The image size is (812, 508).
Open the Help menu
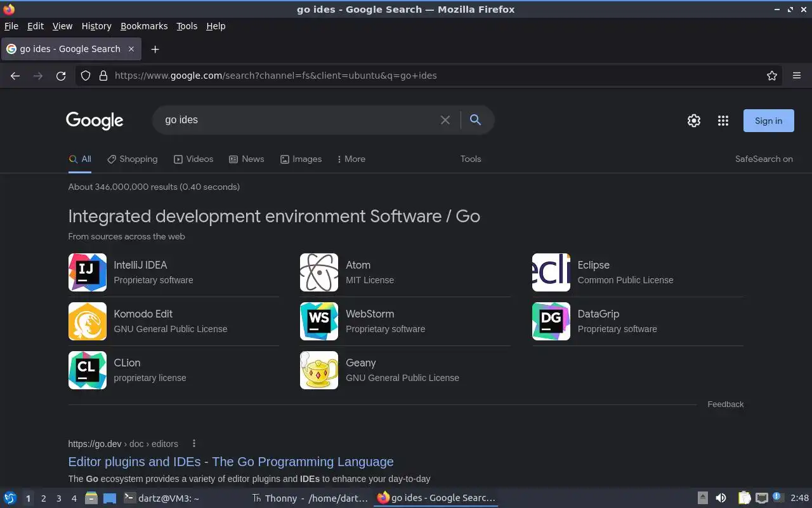coord(216,26)
